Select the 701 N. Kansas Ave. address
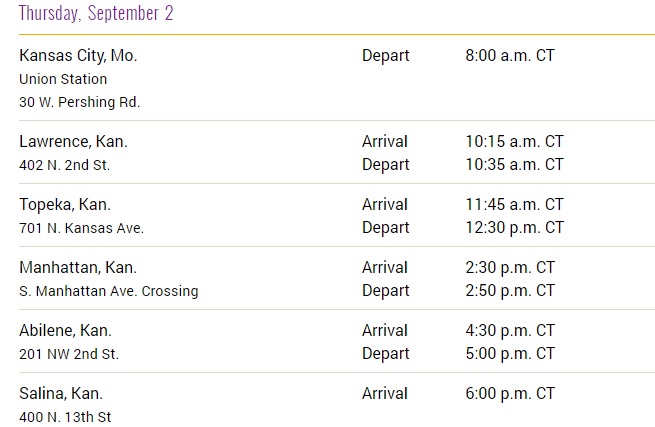 [x=82, y=228]
